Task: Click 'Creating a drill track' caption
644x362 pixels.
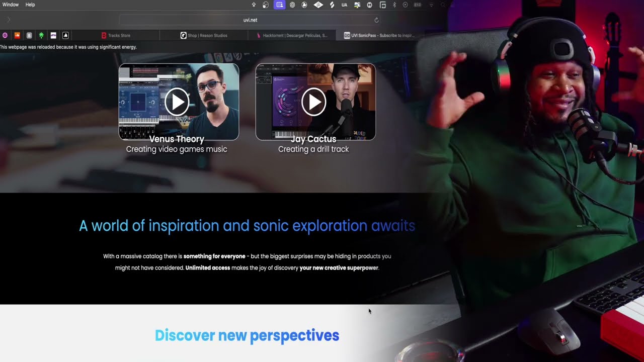Action: click(x=313, y=149)
